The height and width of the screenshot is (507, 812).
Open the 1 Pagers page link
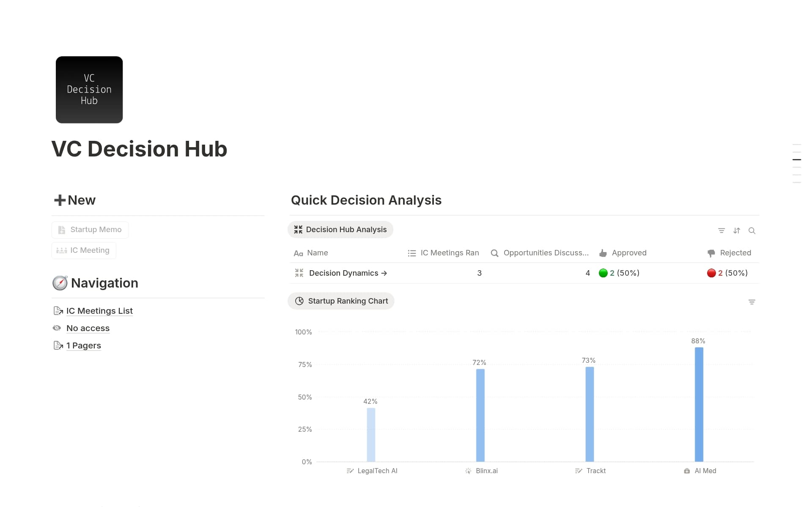(84, 345)
